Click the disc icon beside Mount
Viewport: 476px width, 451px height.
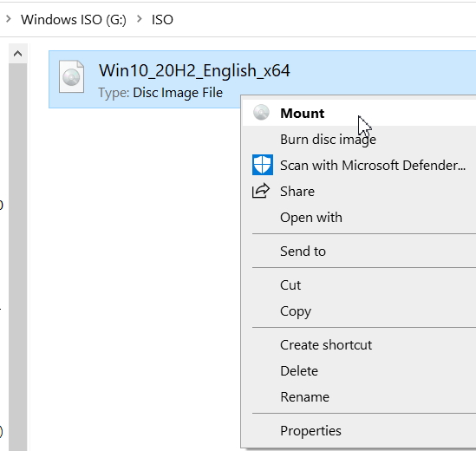[261, 113]
